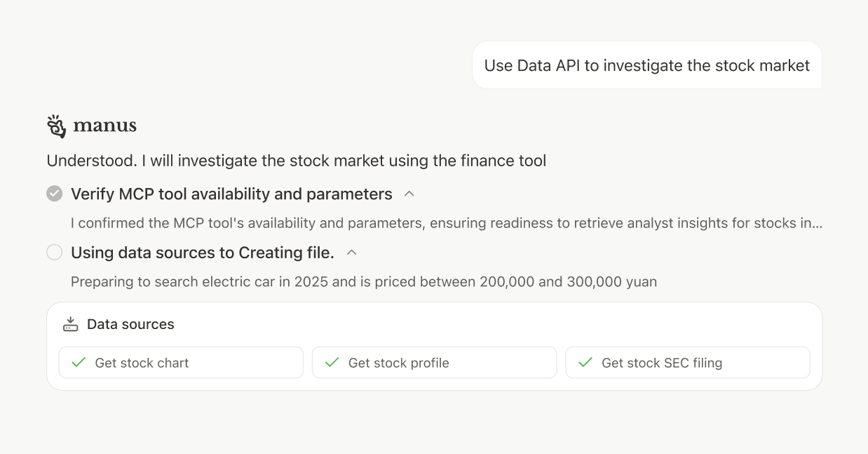
Task: Collapse the Verify MCP tool availability section
Action: pyautogui.click(x=409, y=194)
